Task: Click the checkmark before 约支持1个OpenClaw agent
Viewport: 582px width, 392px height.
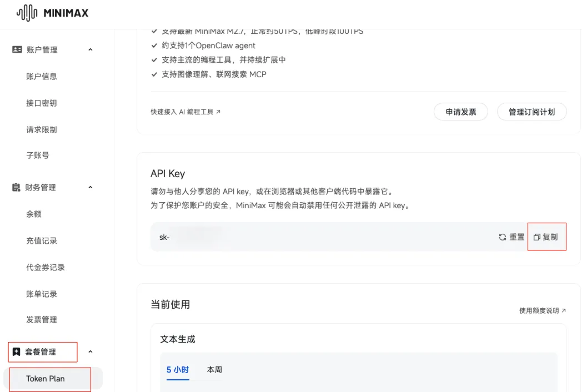Action: point(154,46)
